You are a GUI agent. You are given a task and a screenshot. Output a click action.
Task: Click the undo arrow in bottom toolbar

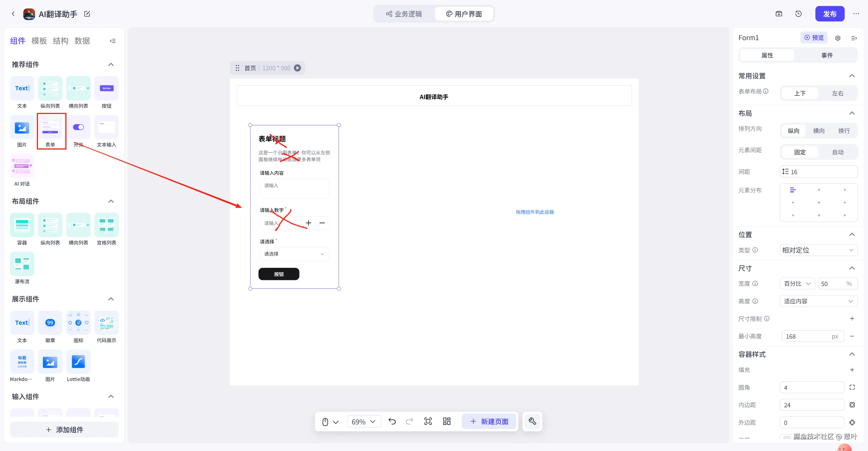tap(392, 421)
